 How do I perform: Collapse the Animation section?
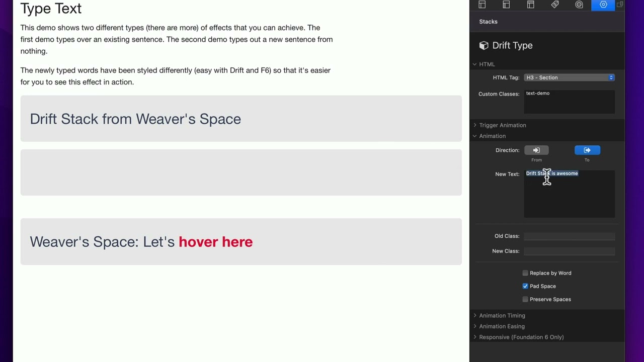click(x=474, y=136)
